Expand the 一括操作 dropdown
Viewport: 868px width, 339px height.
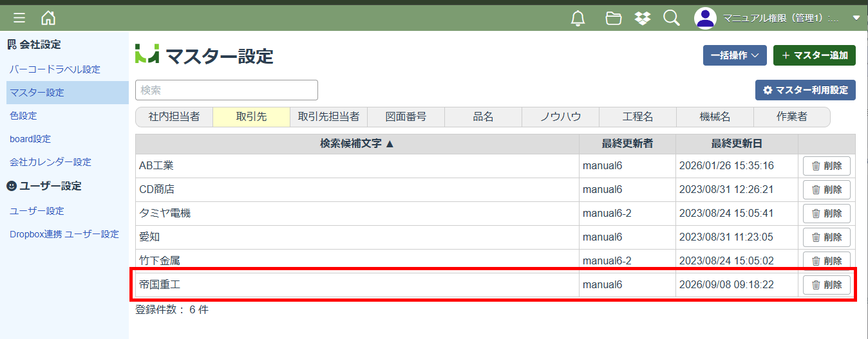pyautogui.click(x=735, y=55)
